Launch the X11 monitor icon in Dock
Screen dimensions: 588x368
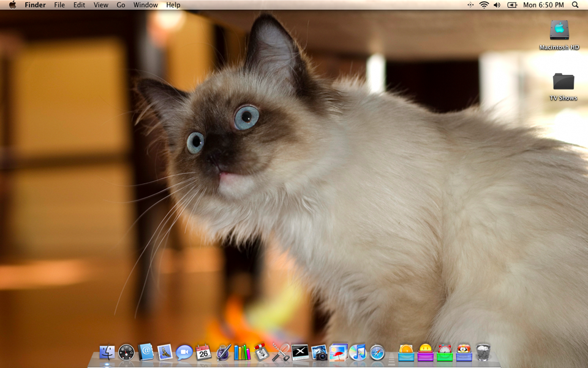click(300, 353)
